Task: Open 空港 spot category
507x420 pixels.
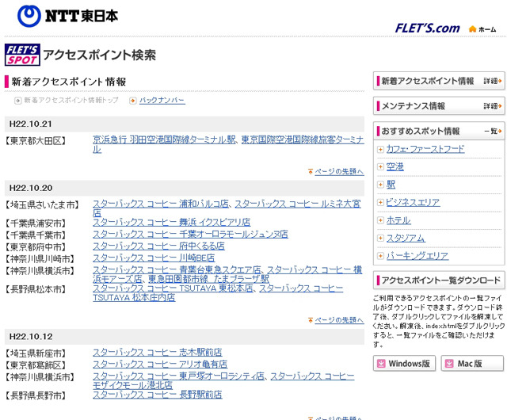Action: click(395, 166)
